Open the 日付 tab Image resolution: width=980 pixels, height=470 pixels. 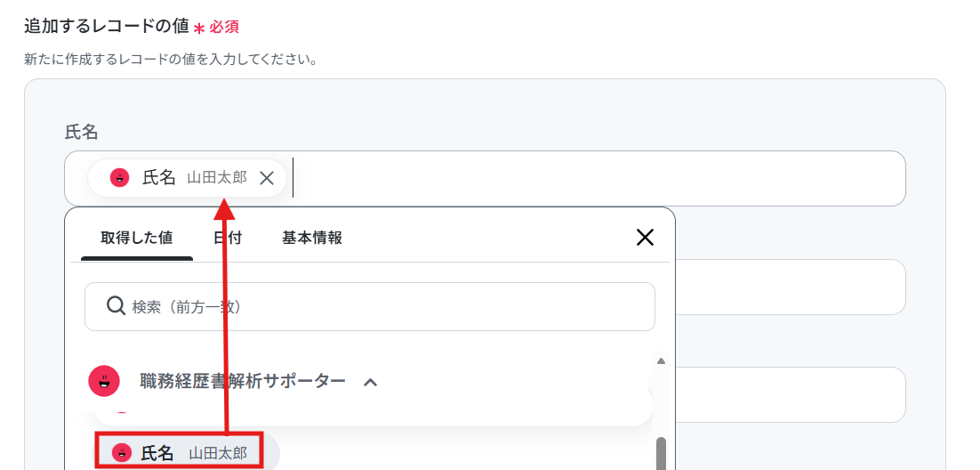click(228, 239)
